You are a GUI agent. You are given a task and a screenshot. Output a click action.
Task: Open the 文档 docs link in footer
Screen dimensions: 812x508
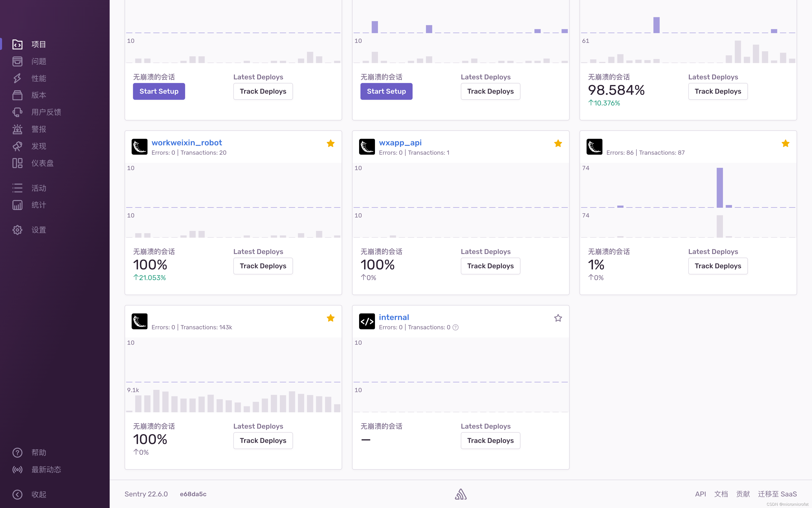[721, 494]
